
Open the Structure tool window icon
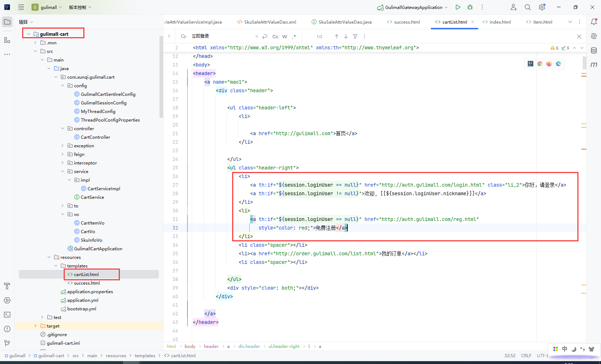pyautogui.click(x=7, y=40)
